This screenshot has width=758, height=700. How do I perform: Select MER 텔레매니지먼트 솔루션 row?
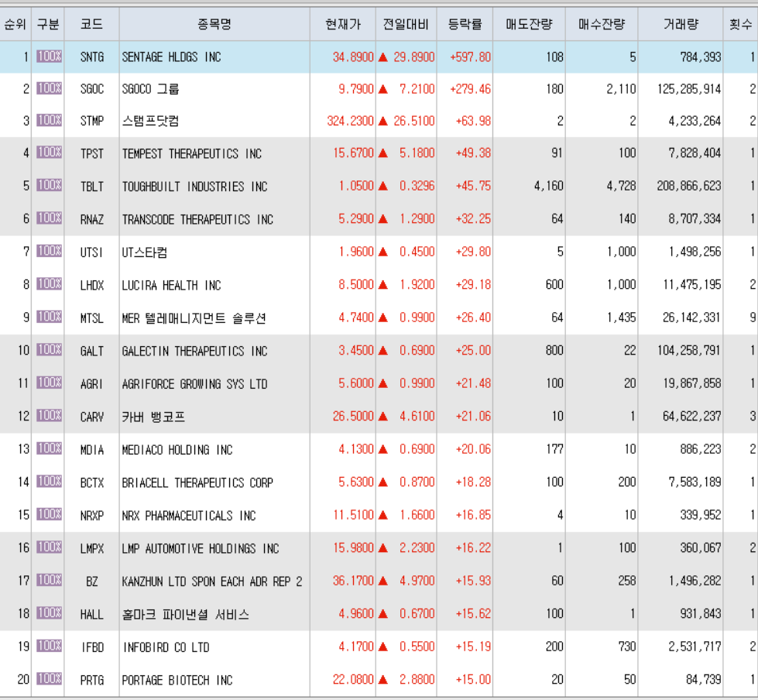point(379,317)
